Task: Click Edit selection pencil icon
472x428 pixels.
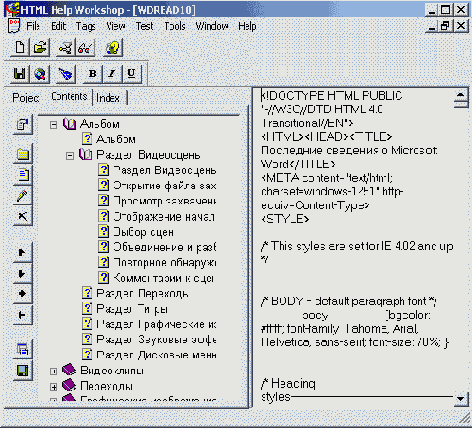Action: [23, 196]
